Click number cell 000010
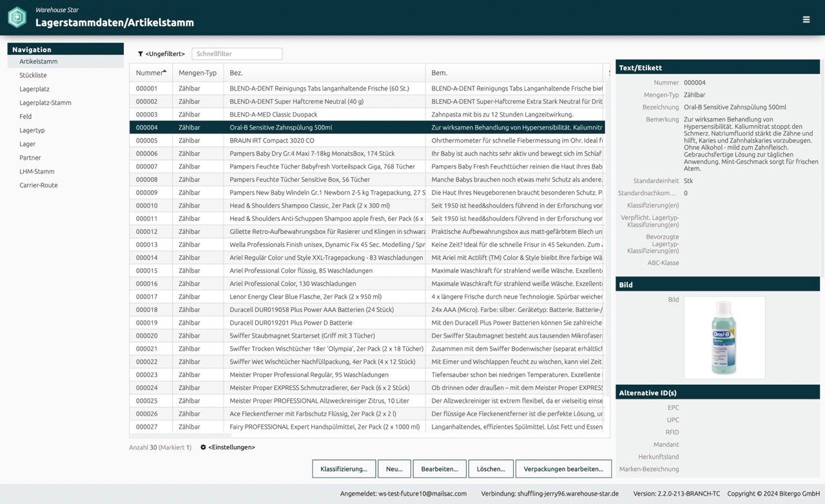The width and height of the screenshot is (825, 504). point(151,206)
